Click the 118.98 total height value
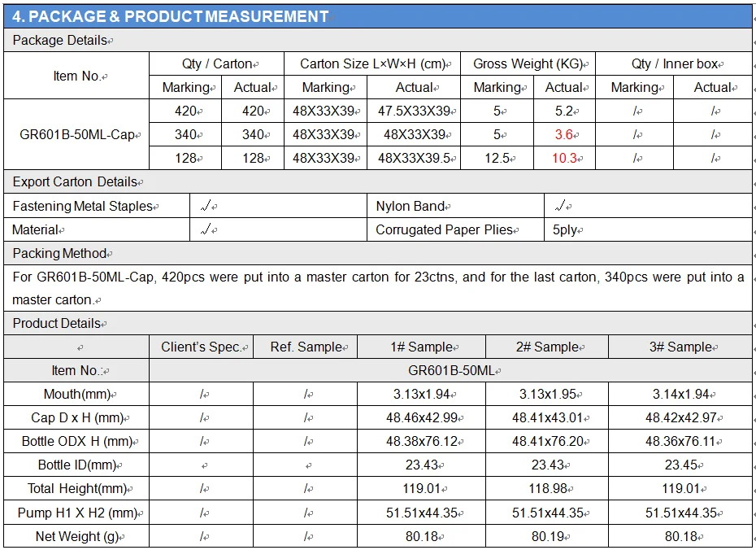Image resolution: width=756 pixels, height=550 pixels. [546, 489]
